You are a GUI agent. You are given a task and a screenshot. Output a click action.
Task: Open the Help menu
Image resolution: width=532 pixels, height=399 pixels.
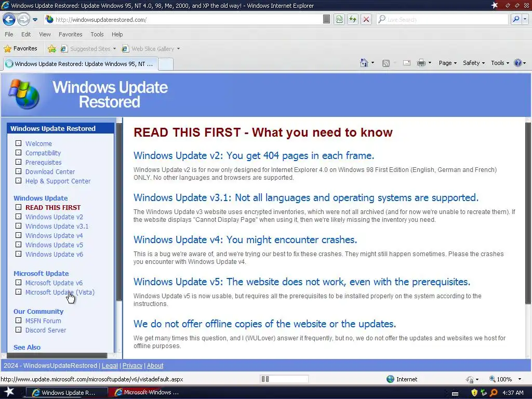point(117,34)
